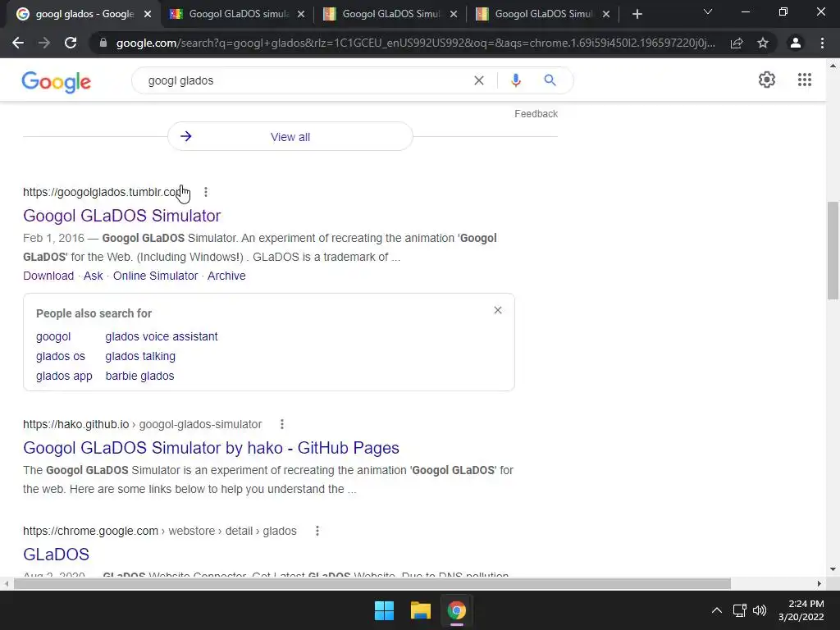The image size is (840, 630).
Task: Open the Feedback link
Action: [536, 113]
